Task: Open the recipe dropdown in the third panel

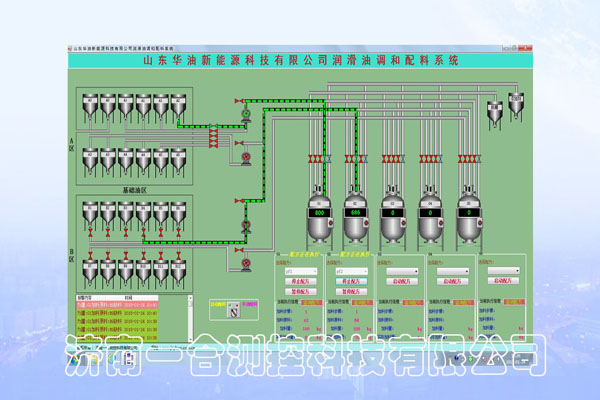Action: [x=403, y=270]
